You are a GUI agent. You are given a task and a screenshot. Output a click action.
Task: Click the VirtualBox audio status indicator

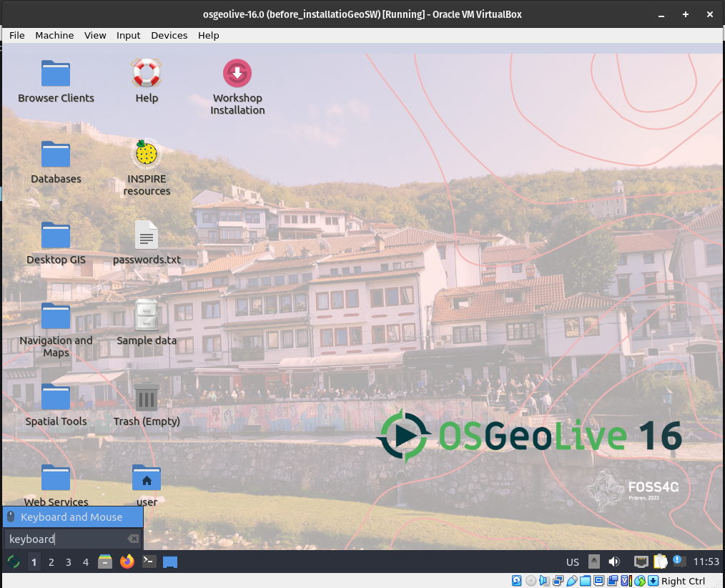pyautogui.click(x=544, y=581)
